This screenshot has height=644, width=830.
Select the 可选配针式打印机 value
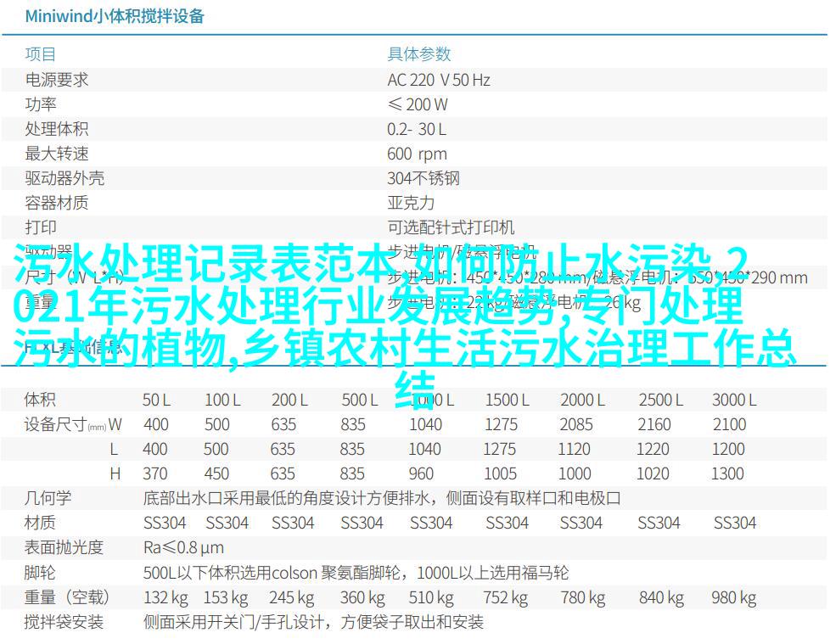pyautogui.click(x=451, y=227)
